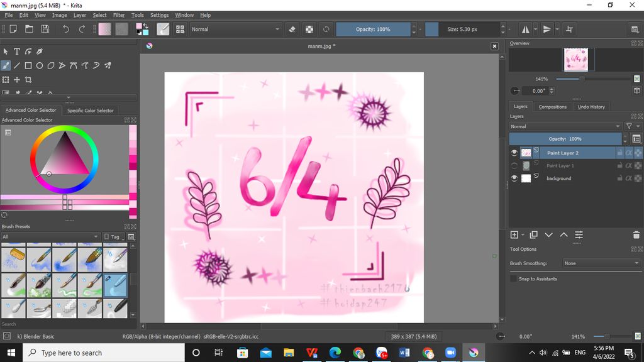Screen dimensions: 644x362
Task: Open layer blending mode dropdown
Action: tap(565, 126)
